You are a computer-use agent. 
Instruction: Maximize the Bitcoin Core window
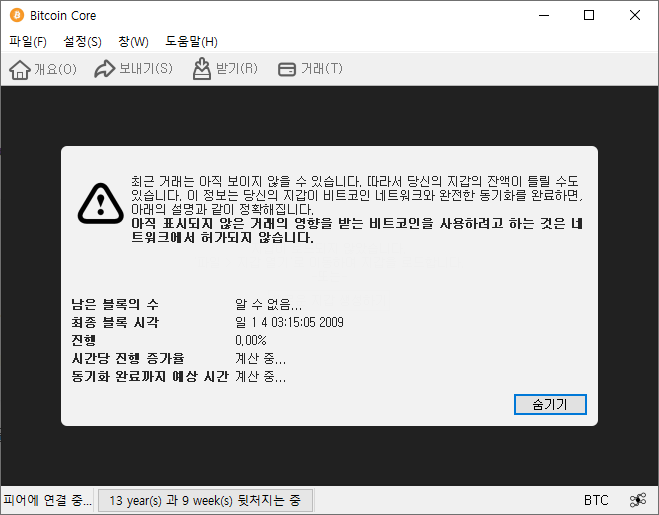(x=589, y=16)
